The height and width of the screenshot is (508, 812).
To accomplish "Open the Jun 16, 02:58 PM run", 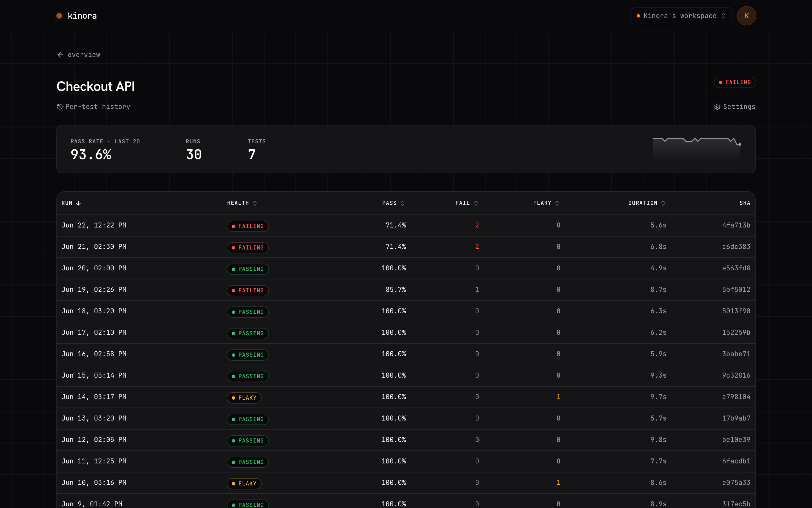I will point(406,354).
